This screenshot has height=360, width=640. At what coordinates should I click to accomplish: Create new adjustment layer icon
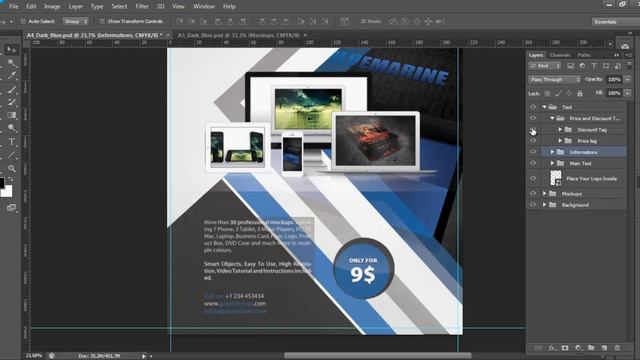pyautogui.click(x=578, y=348)
